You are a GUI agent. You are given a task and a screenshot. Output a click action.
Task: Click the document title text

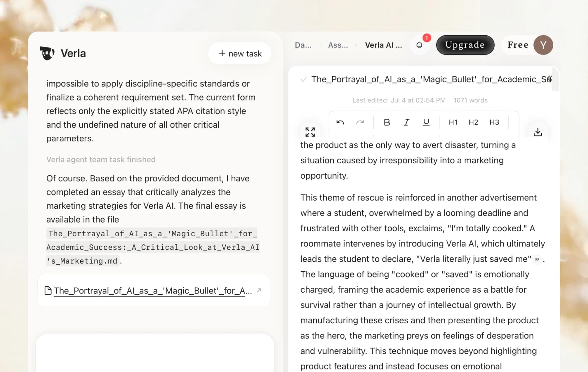[431, 79]
